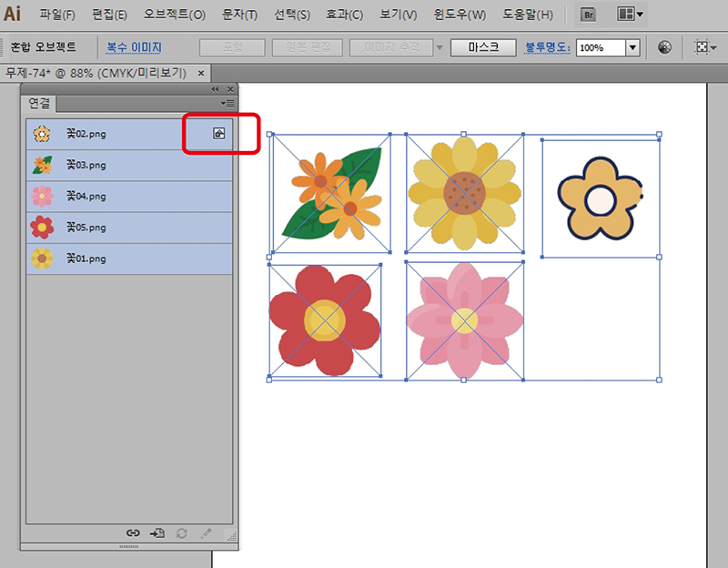Open the 편집(E) menu

109,15
